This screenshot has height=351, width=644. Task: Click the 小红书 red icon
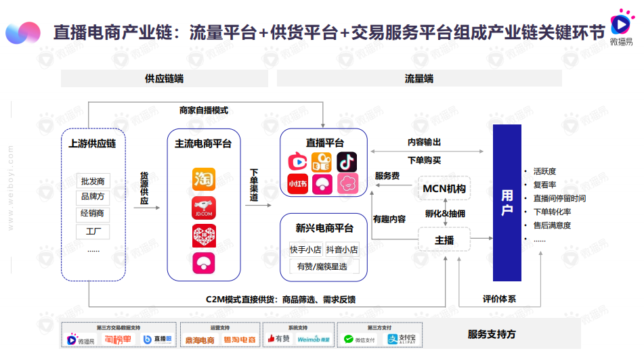tap(298, 184)
